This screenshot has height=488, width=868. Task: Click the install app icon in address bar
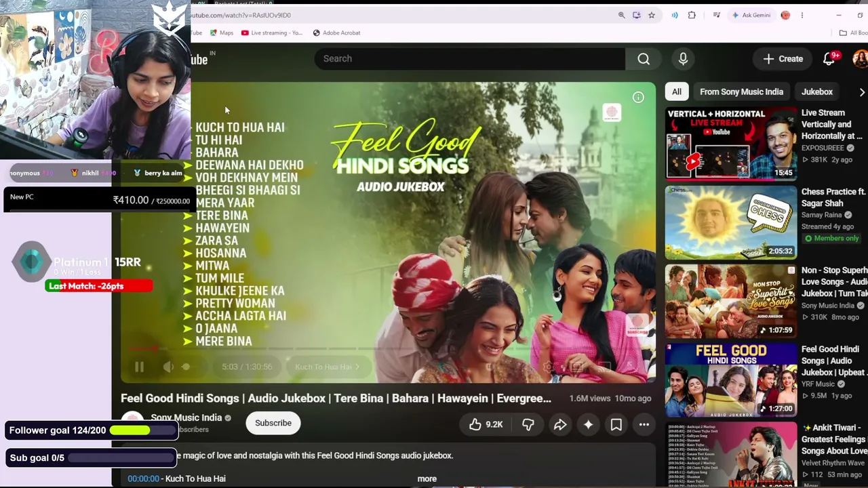(x=636, y=15)
